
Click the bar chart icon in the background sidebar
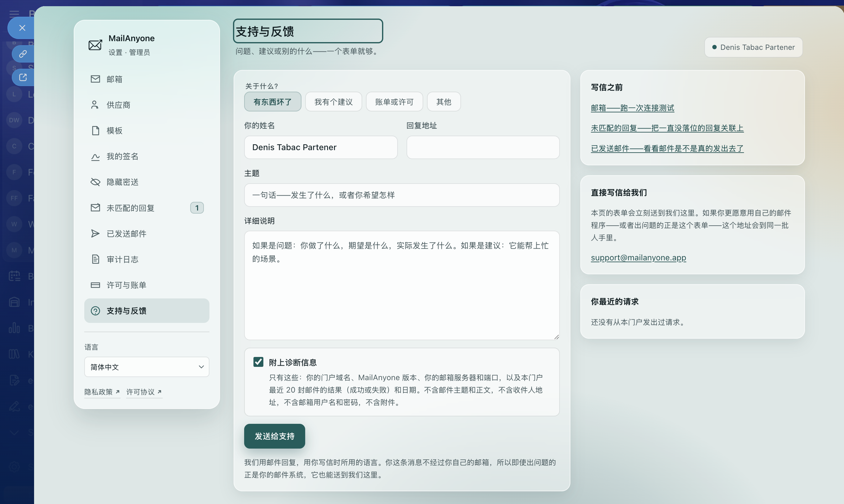(14, 328)
